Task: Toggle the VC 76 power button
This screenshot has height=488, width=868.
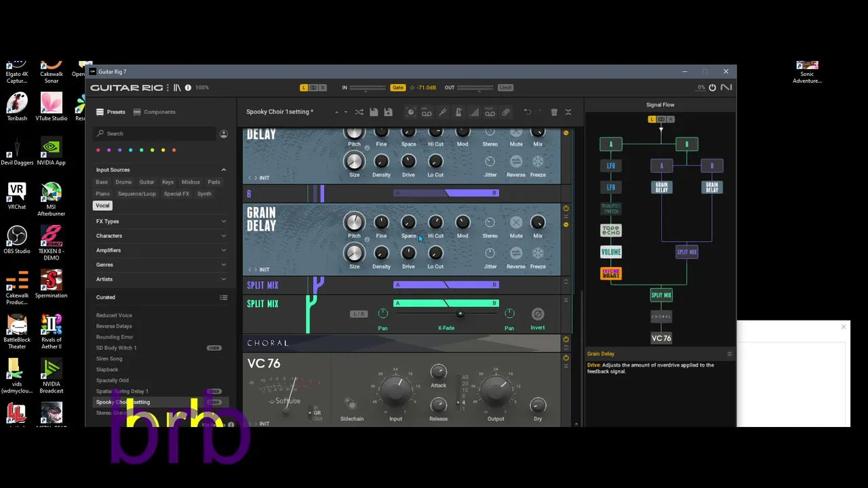Action: click(566, 357)
